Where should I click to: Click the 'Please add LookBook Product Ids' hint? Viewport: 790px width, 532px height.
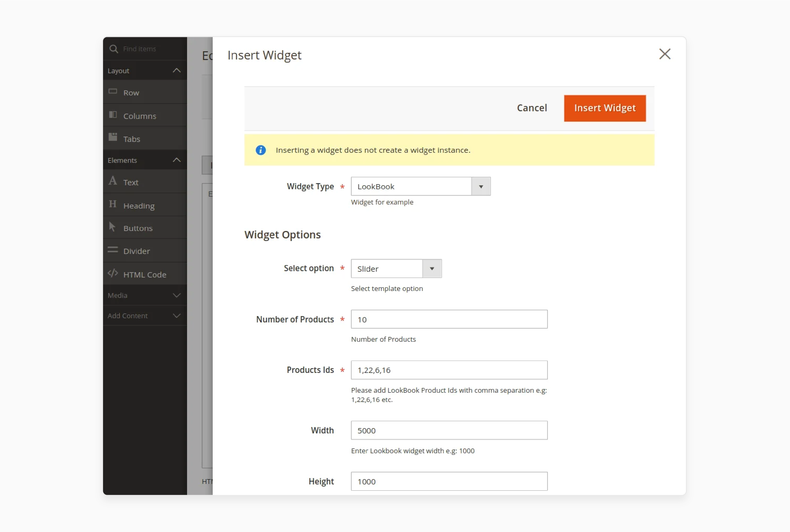pyautogui.click(x=449, y=395)
